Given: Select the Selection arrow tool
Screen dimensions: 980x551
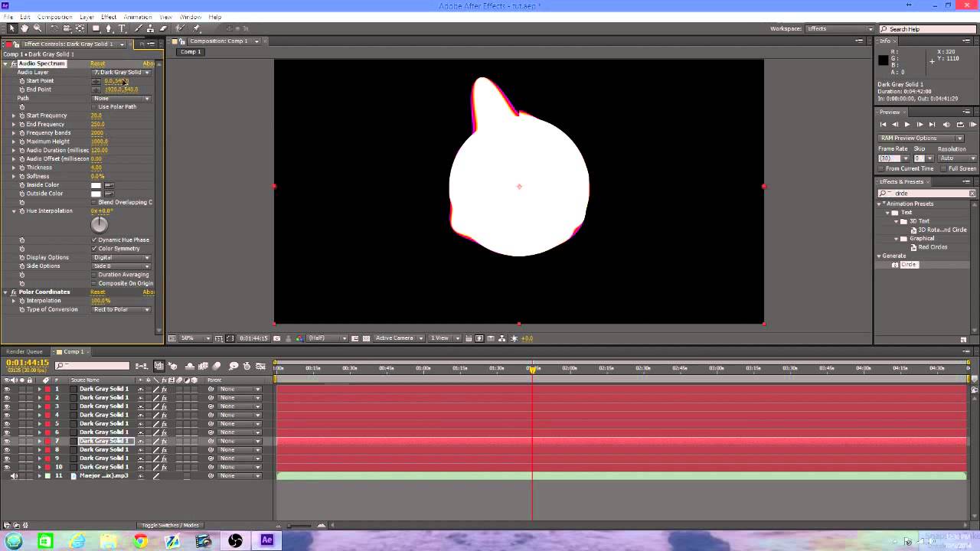Looking at the screenshot, I should pos(12,28).
